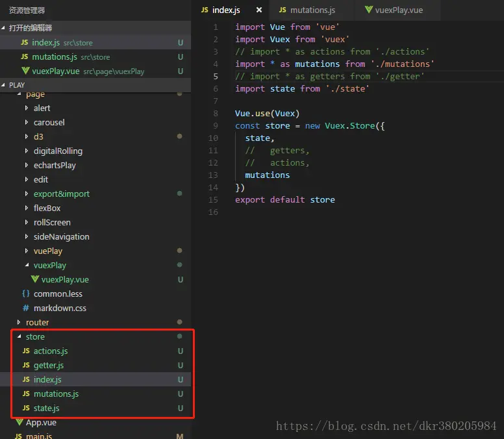Switch to the vuexPlay.vue tab
504x439 pixels.
[397, 10]
